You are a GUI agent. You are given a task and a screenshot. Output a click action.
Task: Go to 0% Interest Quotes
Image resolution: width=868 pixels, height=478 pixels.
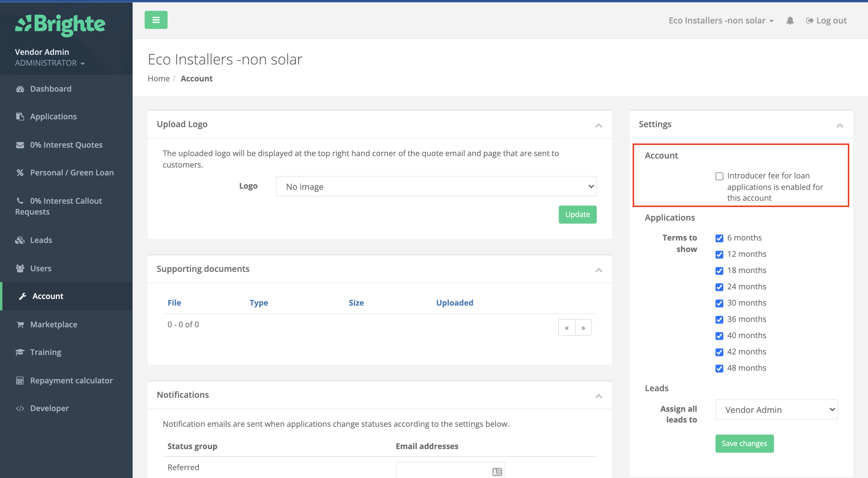point(66,145)
